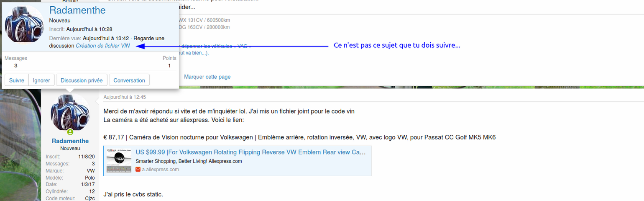Click the Cylindrée value 12
This screenshot has height=201, width=644.
pyautogui.click(x=92, y=192)
